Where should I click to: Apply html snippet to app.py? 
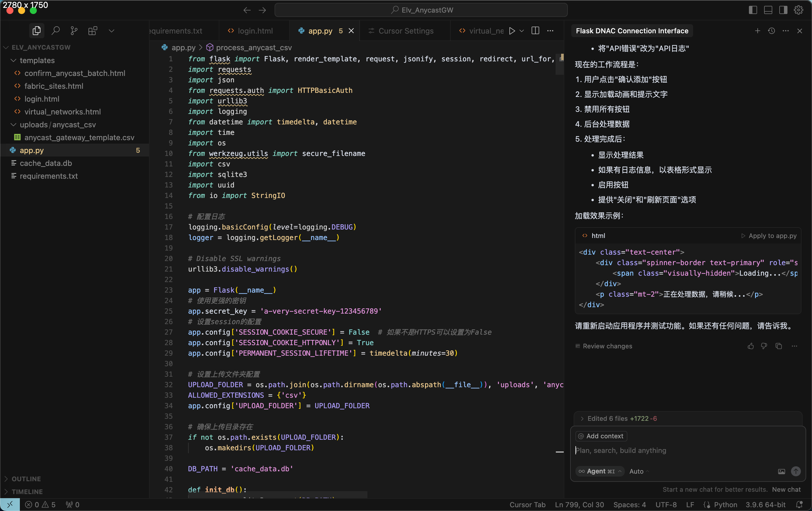tap(768, 236)
